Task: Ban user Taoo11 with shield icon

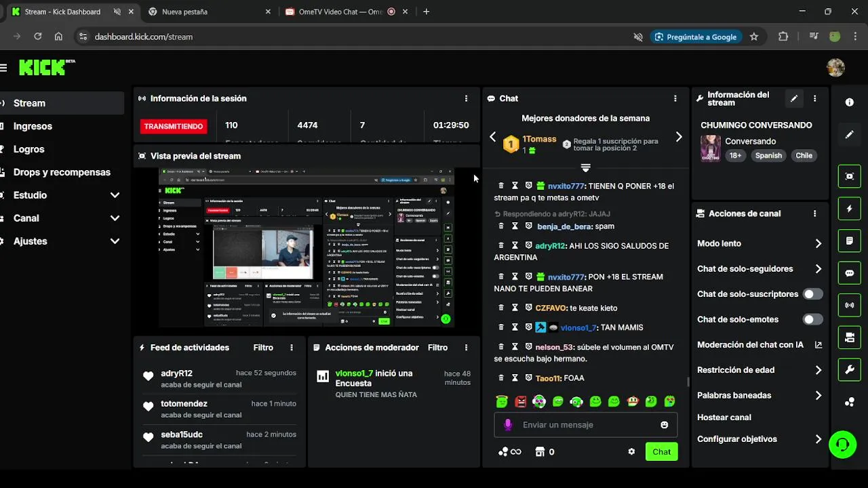Action: pyautogui.click(x=528, y=378)
